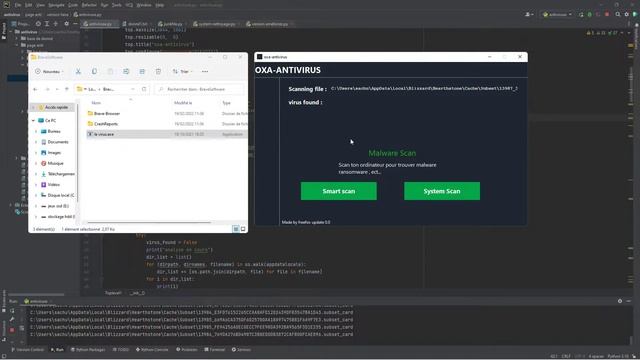
Task: Start a Smart scan in oxa-antivirus
Action: tap(338, 191)
